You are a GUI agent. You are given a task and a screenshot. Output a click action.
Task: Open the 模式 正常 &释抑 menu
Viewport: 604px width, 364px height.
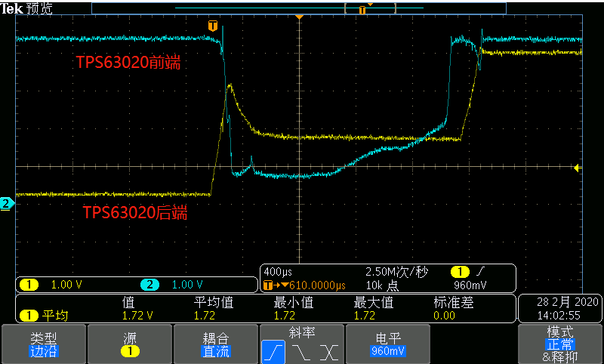[x=560, y=344]
